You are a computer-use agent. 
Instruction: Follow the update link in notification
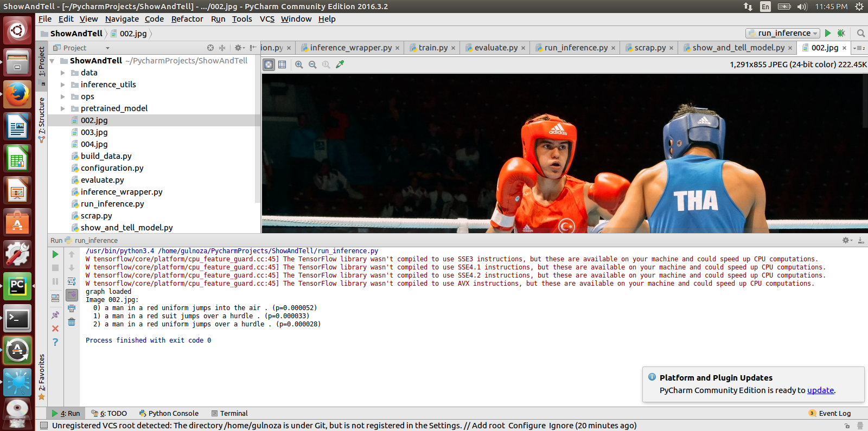tap(820, 390)
